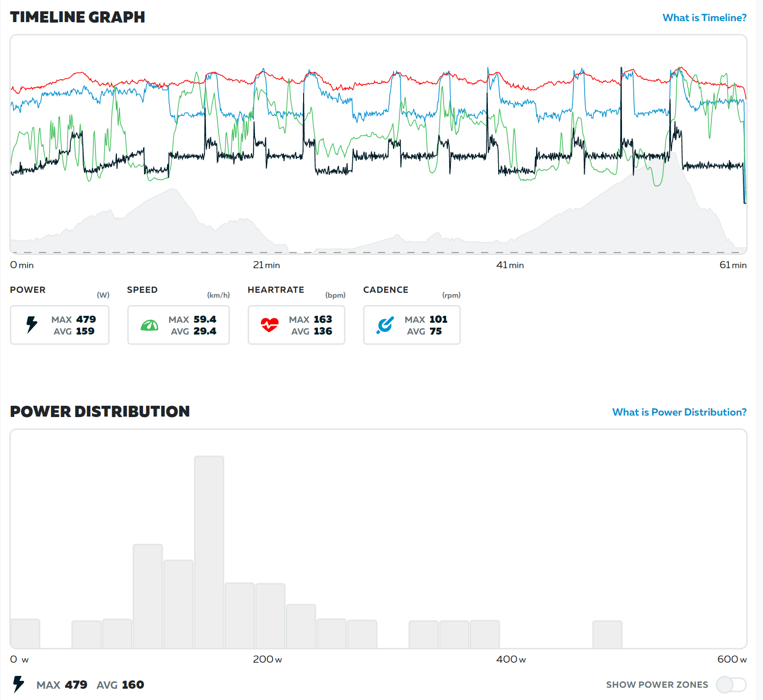
Task: Click the power lightning bolt icon
Action: 32,325
